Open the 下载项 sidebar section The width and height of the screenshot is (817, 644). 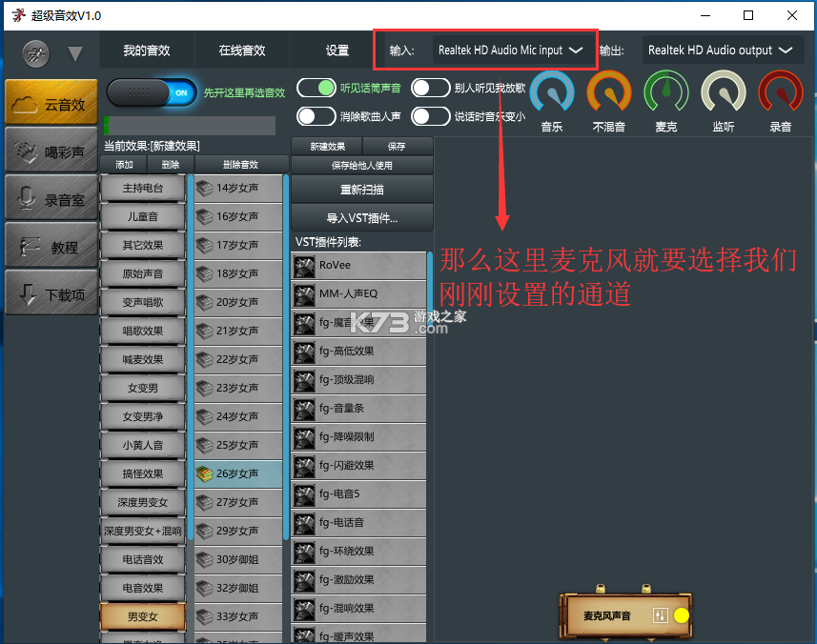(x=51, y=293)
